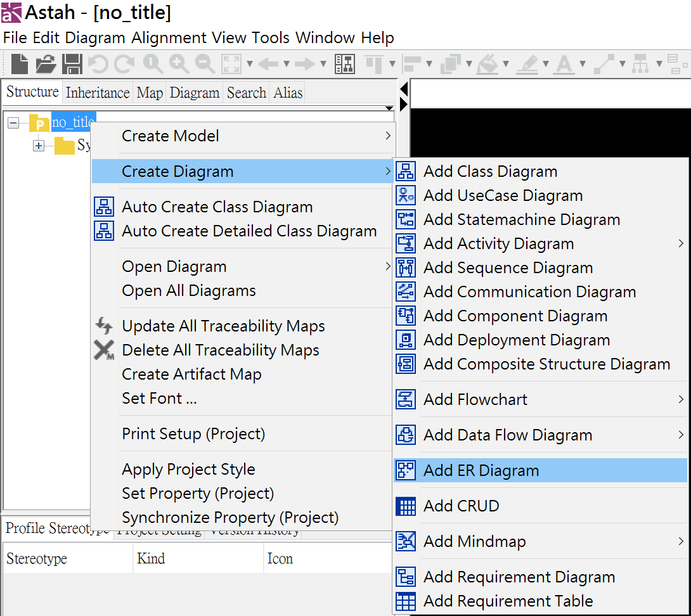Switch to the Map tab
691x616 pixels.
tap(150, 93)
